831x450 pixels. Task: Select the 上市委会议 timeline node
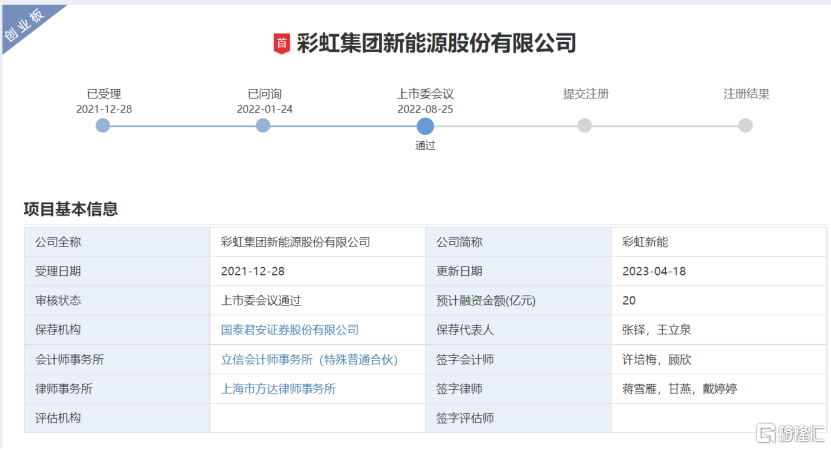[x=425, y=126]
